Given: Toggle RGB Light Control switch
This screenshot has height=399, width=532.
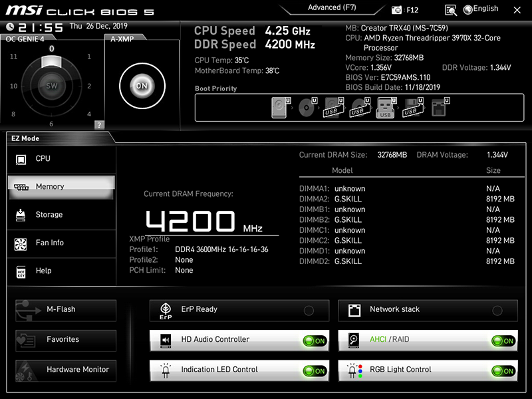Looking at the screenshot, I should point(504,371).
